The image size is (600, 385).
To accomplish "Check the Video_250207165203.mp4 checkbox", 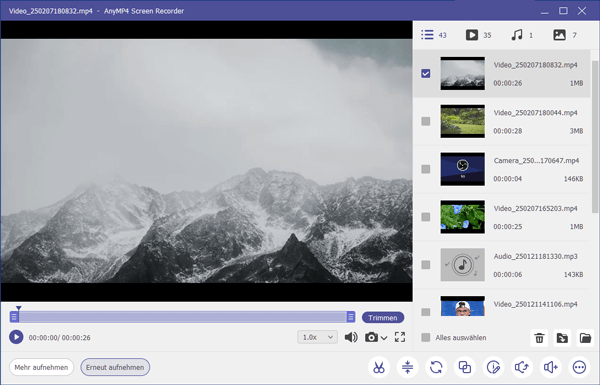I will click(426, 217).
